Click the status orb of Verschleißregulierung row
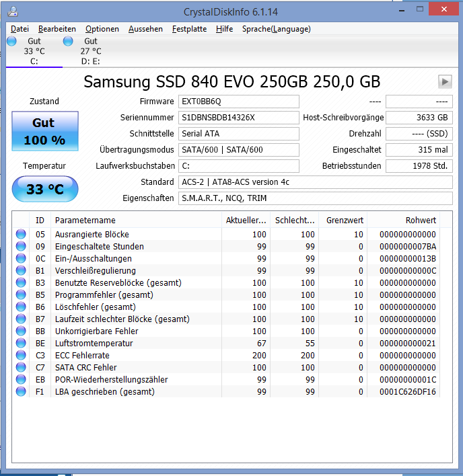 click(21, 270)
